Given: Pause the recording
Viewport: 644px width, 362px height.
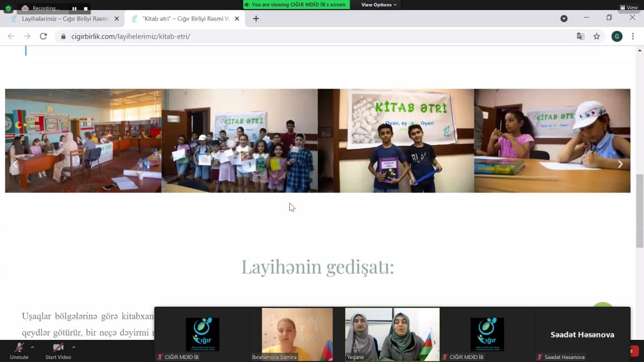Looking at the screenshot, I should coord(74,9).
